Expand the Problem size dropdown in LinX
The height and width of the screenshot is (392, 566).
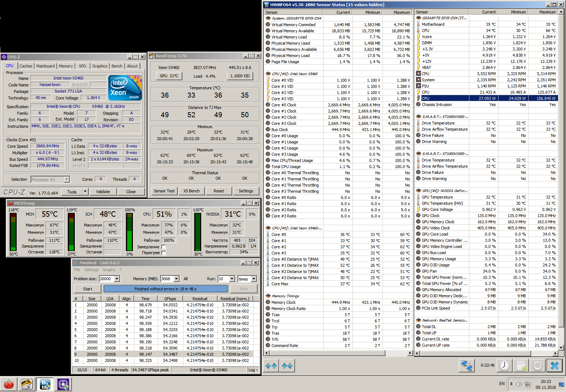(117, 279)
